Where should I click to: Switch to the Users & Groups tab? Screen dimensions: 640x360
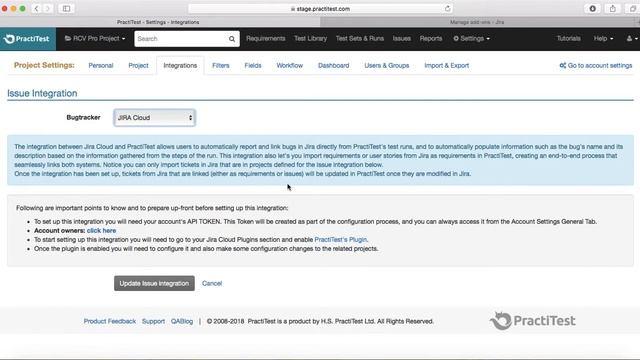(x=387, y=66)
